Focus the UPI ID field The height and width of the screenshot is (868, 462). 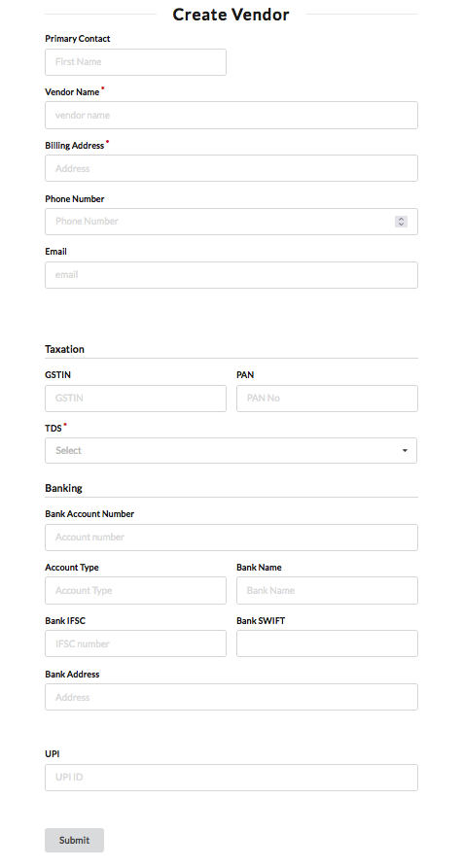(231, 778)
